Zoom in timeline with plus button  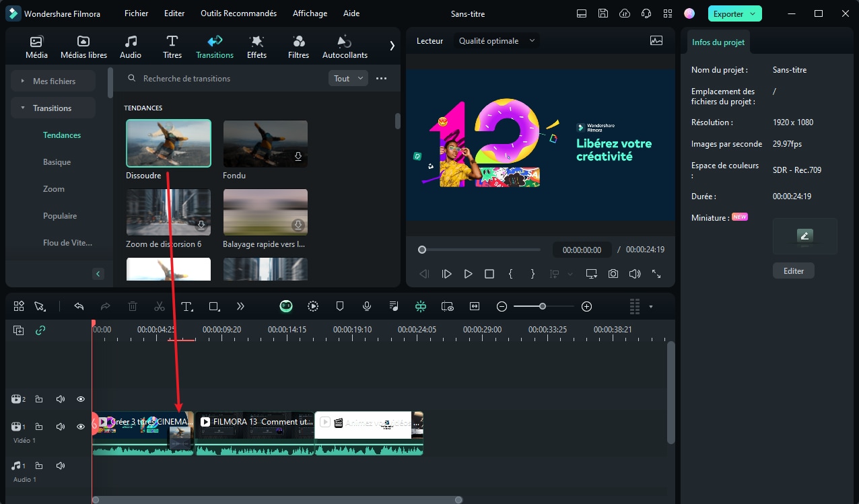[x=586, y=306]
